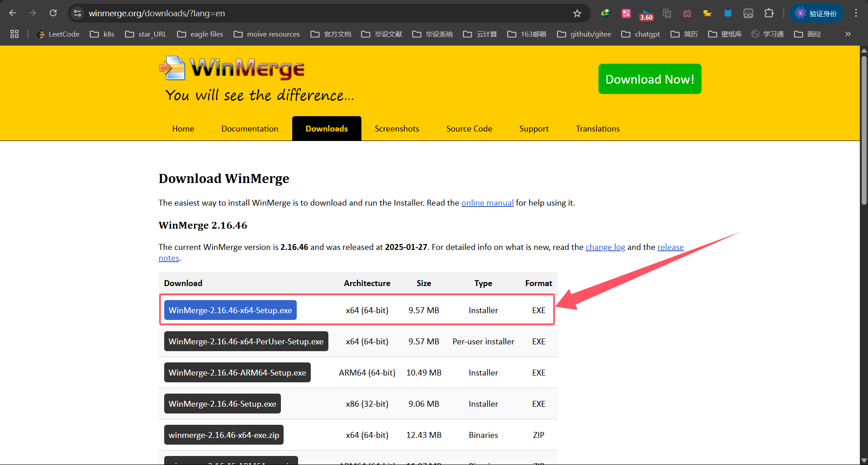Open the bookmark apps grid icon

[x=14, y=34]
